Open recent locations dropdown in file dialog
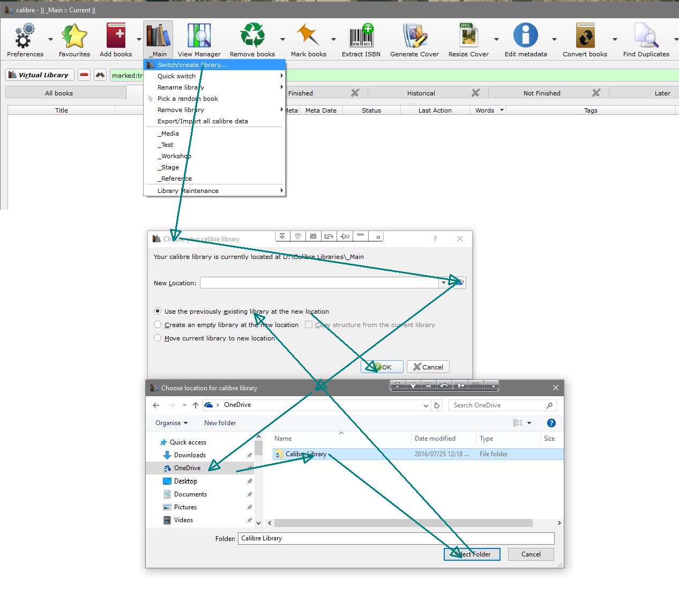Viewport: 679px width, 616px height. (184, 405)
